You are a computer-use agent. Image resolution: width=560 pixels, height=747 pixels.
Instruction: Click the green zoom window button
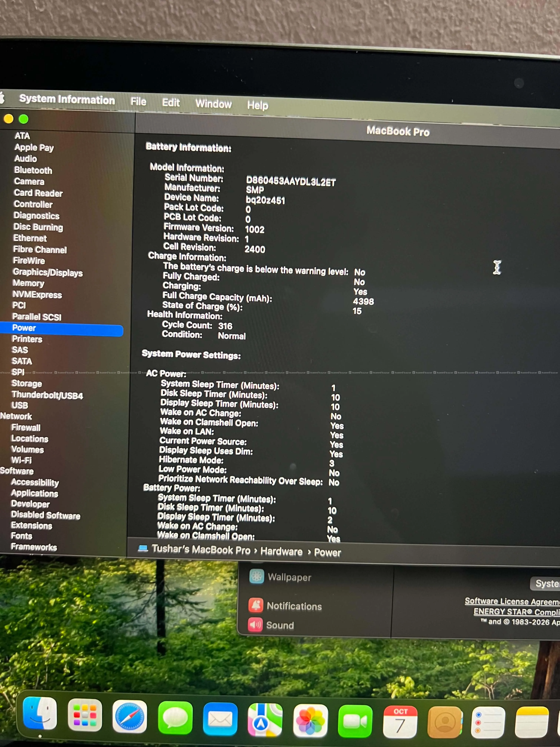24,119
